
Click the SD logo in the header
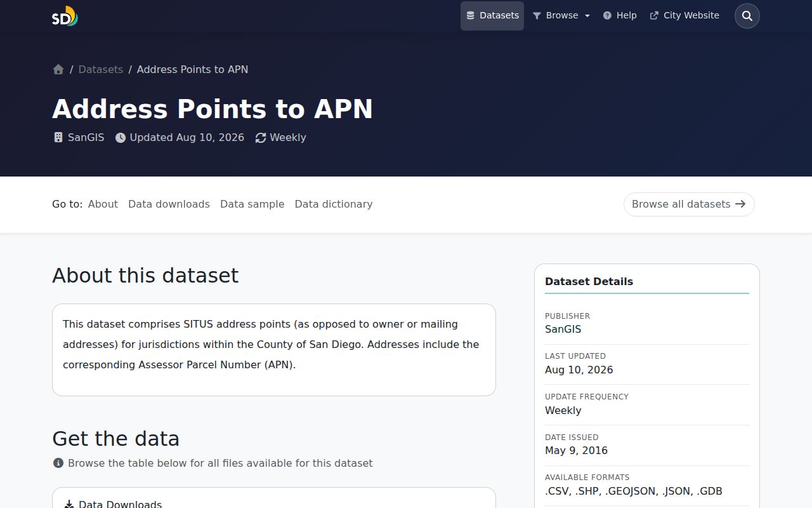[x=65, y=16]
